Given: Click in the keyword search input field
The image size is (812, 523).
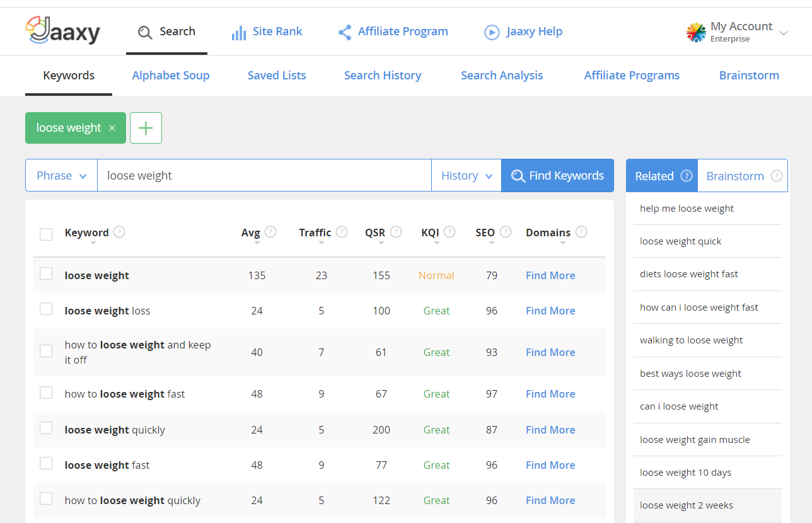Looking at the screenshot, I should (x=264, y=176).
